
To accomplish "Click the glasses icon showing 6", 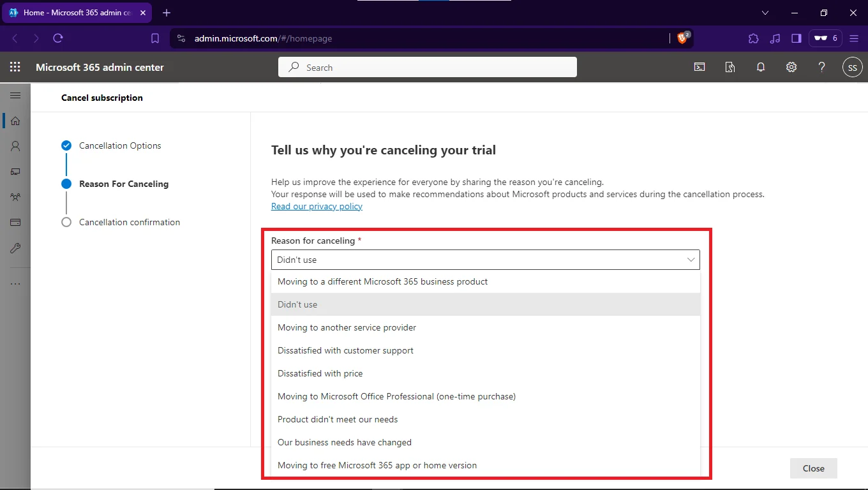I will pyautogui.click(x=825, y=38).
